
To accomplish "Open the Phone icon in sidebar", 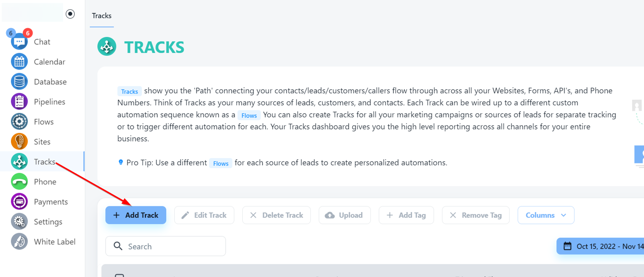I will [19, 182].
